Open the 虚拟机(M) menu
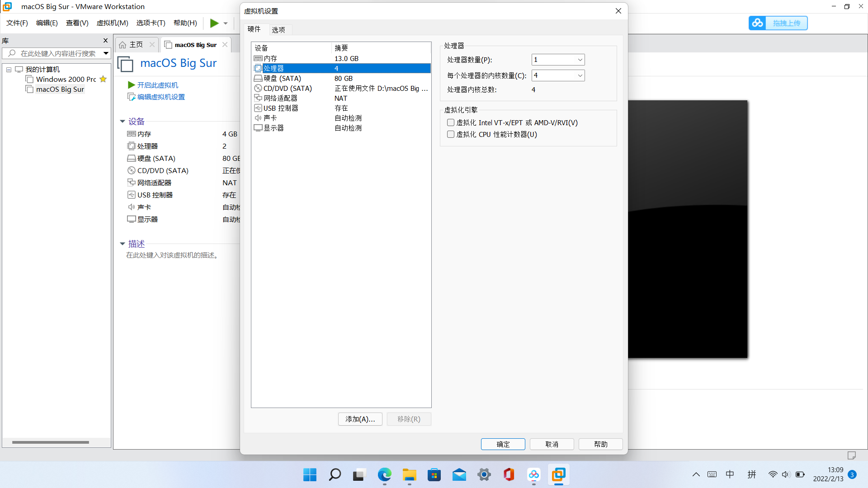 point(112,23)
